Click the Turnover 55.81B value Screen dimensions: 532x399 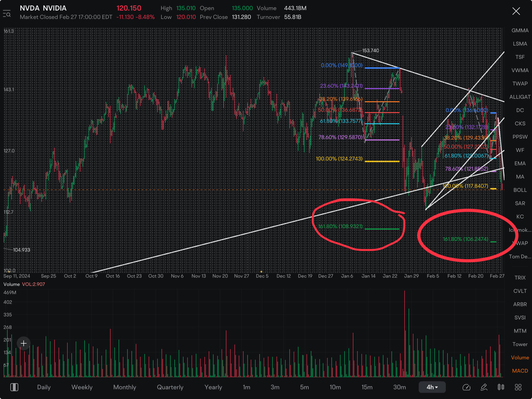(x=293, y=17)
